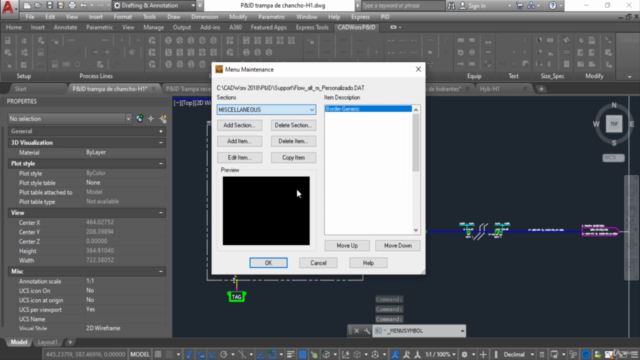Open the File menu
640x360 pixels.
[x=30, y=17]
